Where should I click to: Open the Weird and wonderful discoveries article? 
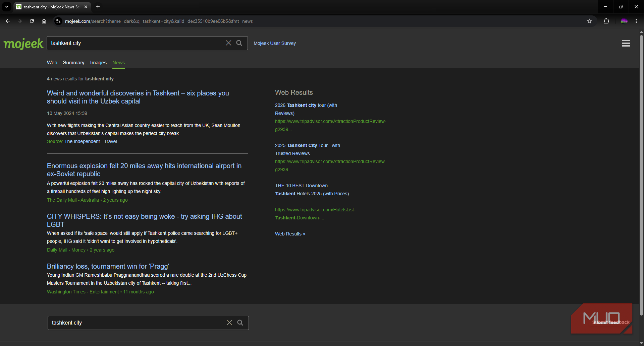click(x=138, y=97)
